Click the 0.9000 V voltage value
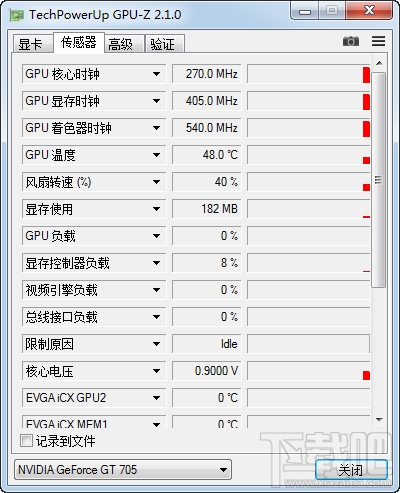This screenshot has width=400, height=493. (x=207, y=371)
